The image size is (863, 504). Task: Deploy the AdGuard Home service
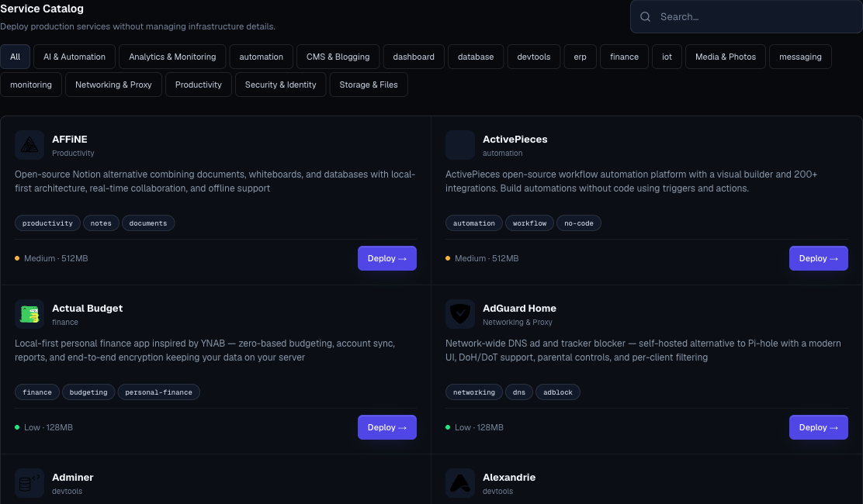coord(819,427)
